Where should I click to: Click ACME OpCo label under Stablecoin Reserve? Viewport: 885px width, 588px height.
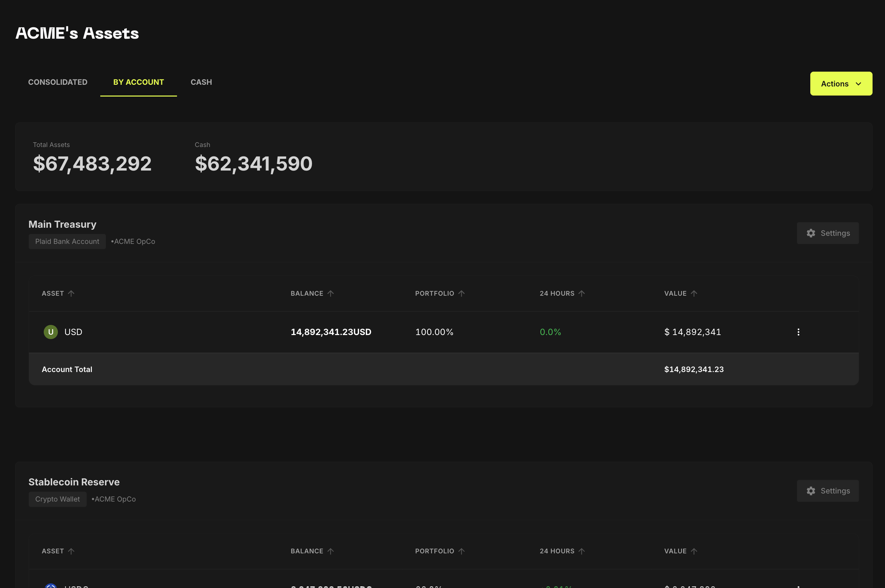[114, 499]
